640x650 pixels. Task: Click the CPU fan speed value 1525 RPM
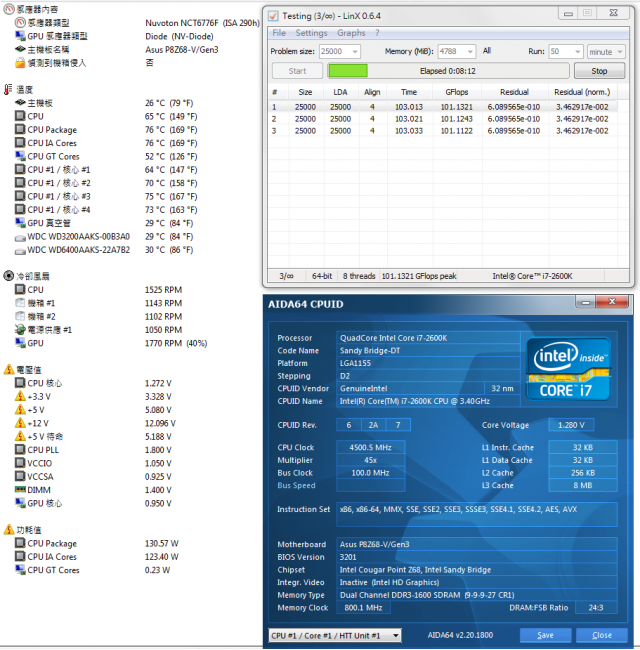click(163, 290)
